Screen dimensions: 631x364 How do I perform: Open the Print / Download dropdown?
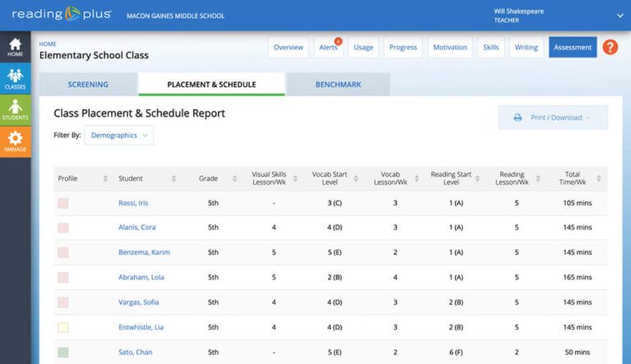pos(553,117)
